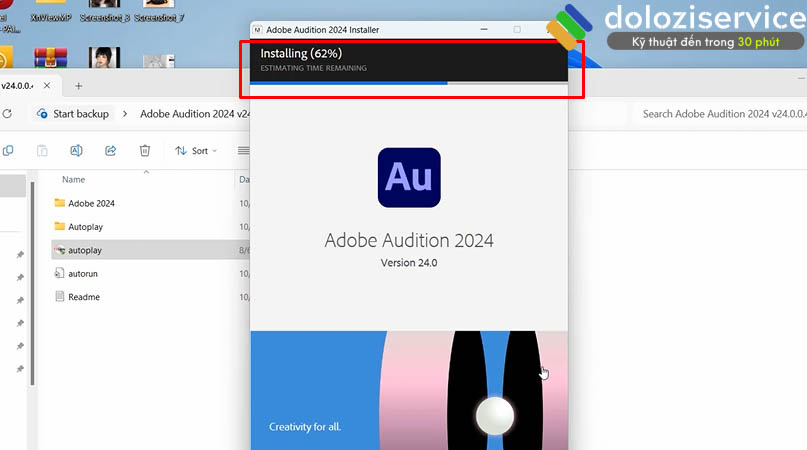
Task: Click the WinRAR books desktop icon
Action: click(x=50, y=58)
